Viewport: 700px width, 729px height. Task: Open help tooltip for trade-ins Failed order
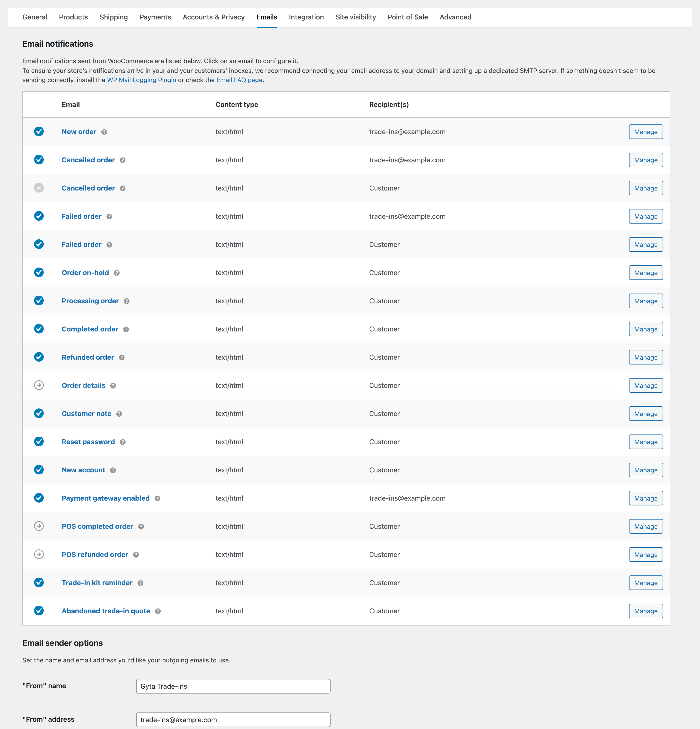[x=109, y=217]
